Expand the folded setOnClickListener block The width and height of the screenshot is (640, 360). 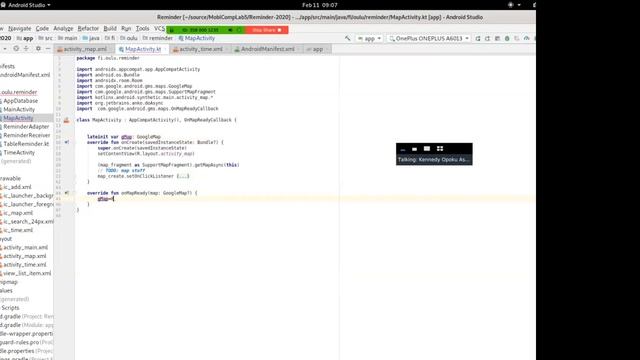click(x=183, y=176)
